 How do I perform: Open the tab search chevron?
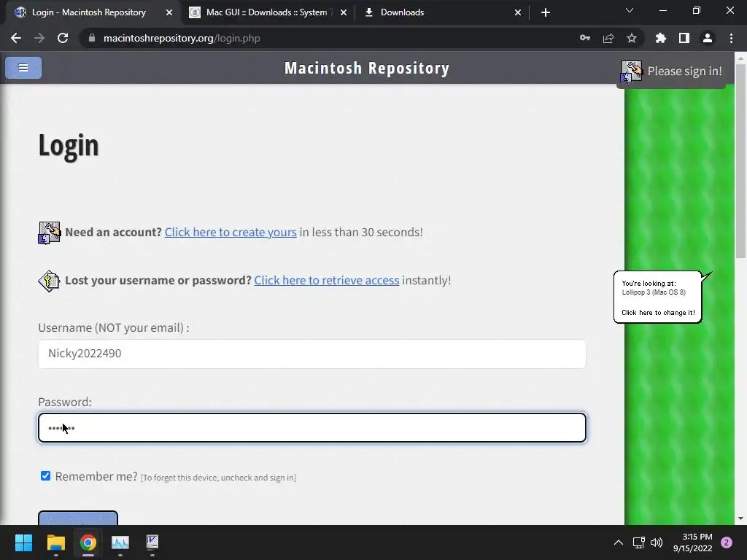(x=630, y=10)
